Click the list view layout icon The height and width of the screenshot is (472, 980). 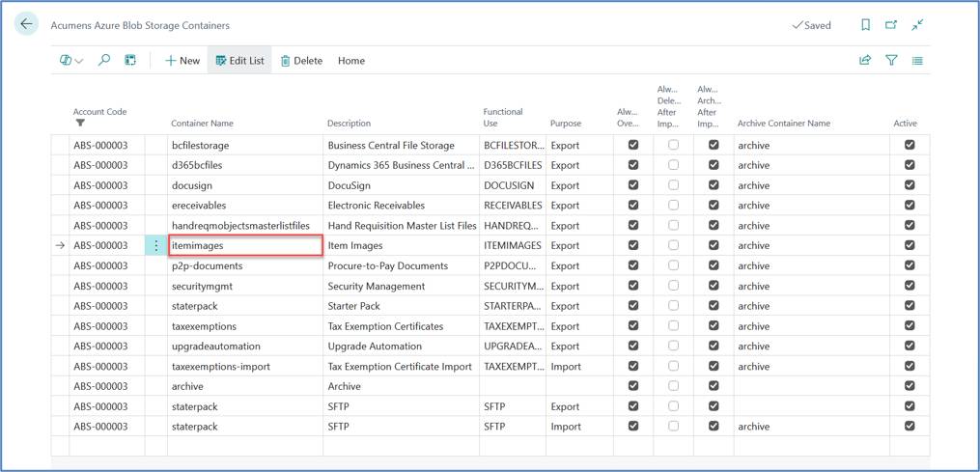[917, 61]
